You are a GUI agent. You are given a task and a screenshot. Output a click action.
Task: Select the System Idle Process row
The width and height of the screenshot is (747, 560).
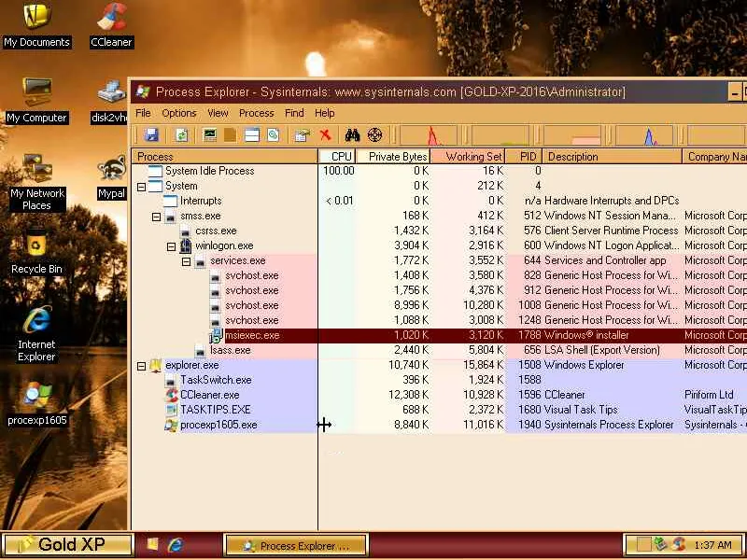coord(438,171)
